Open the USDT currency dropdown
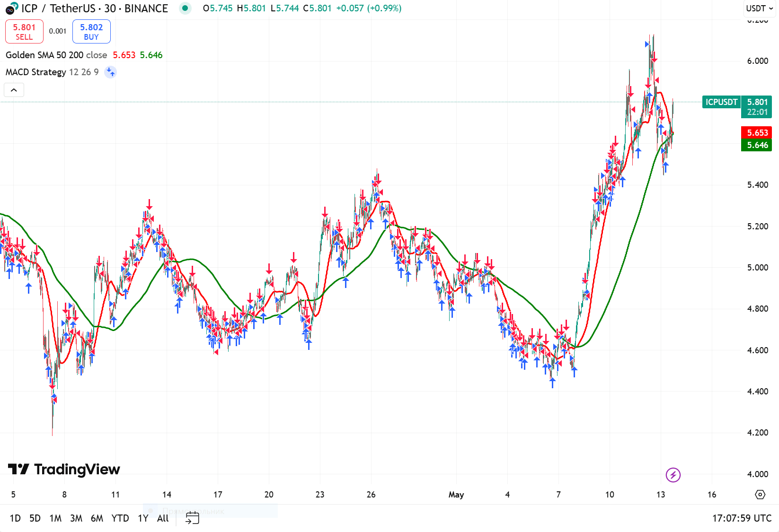Viewport: 779px width, 532px height. [x=759, y=8]
